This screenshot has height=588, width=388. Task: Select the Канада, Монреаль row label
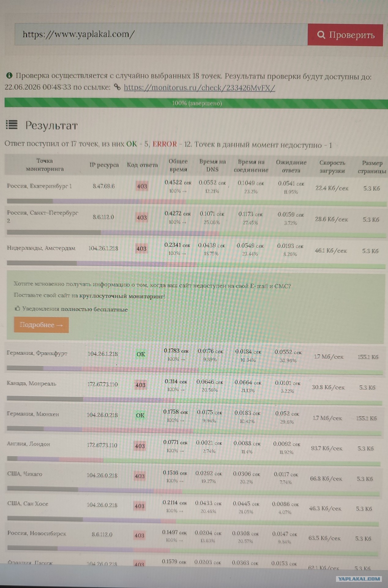[x=32, y=383]
